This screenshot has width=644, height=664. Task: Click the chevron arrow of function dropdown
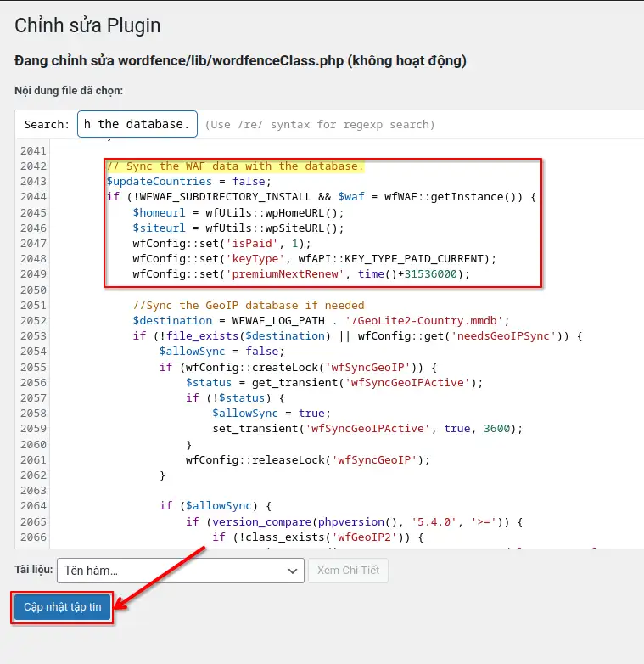click(x=292, y=571)
